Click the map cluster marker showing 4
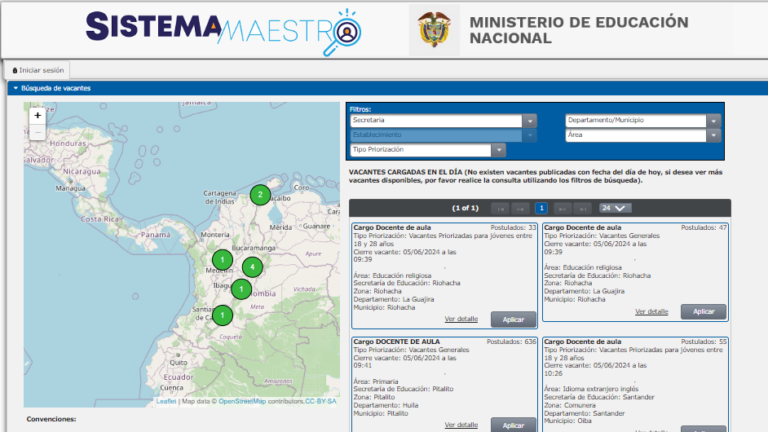 [252, 267]
